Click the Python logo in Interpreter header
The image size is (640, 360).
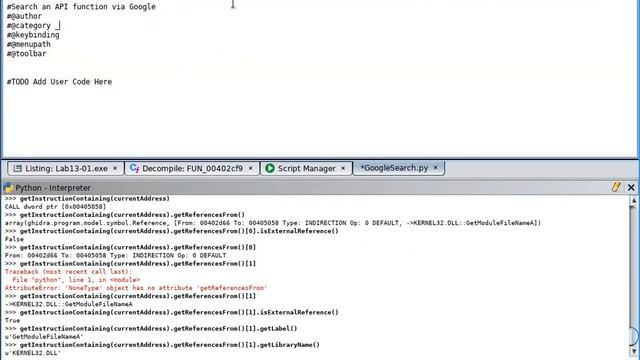8,188
